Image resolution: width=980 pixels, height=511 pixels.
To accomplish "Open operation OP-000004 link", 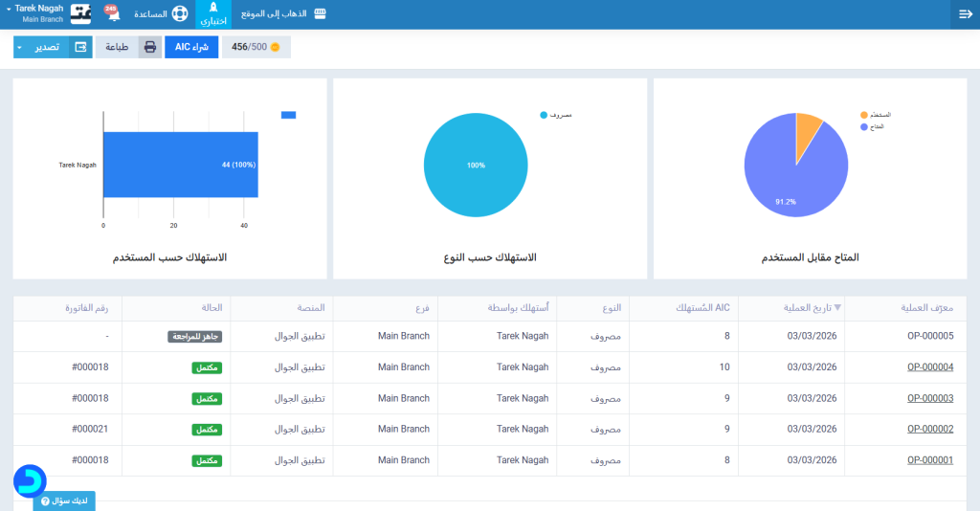I will pyautogui.click(x=930, y=367).
